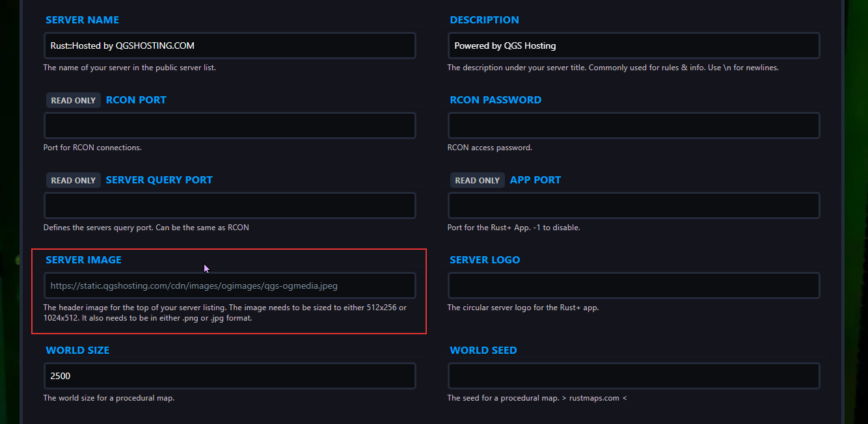The height and width of the screenshot is (424, 868).
Task: Click READ ONLY badge beside Server Query Port
Action: coord(74,180)
